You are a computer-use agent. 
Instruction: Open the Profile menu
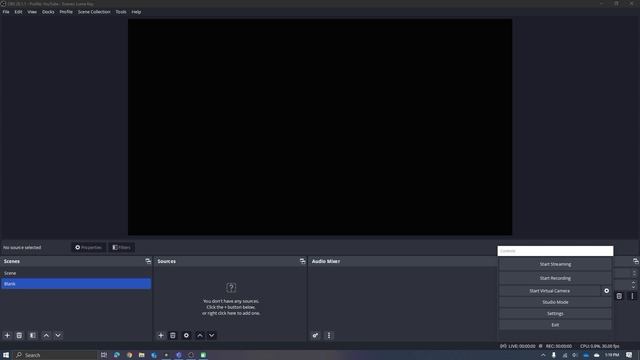click(x=66, y=12)
